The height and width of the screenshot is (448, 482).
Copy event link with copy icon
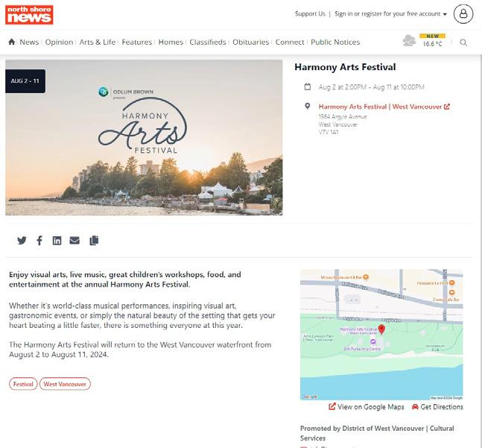(94, 241)
